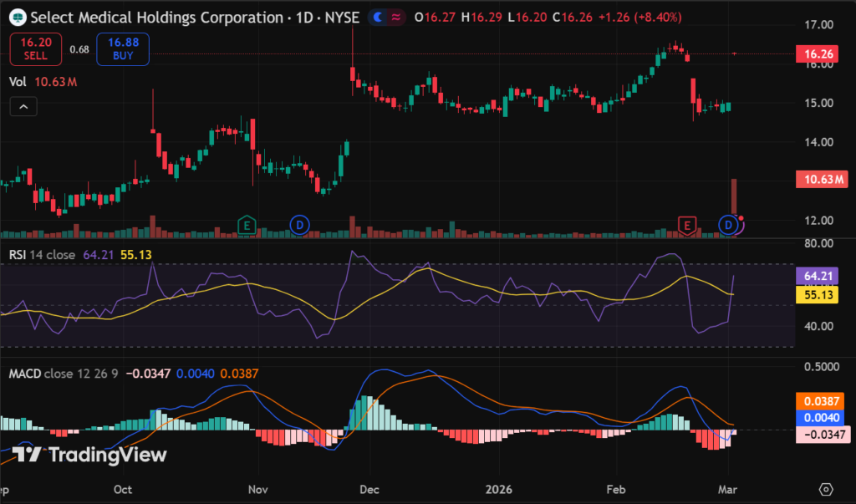This screenshot has width=856, height=504.
Task: Click the green earnings E marker
Action: pos(246,224)
